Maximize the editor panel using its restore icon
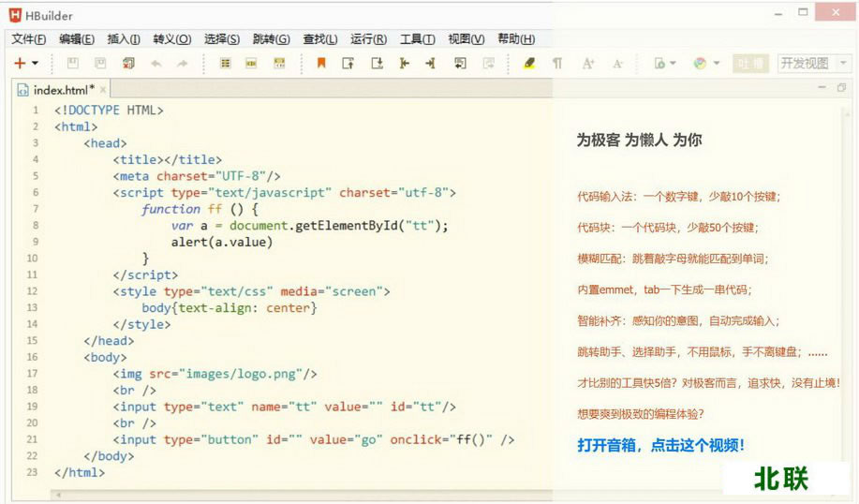859x504 pixels. coord(842,88)
